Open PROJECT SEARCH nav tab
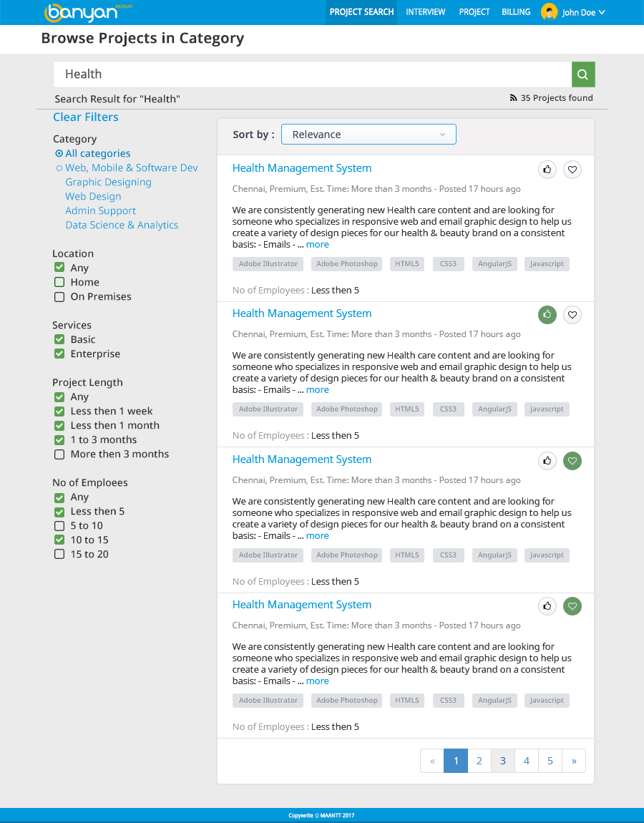 point(361,12)
